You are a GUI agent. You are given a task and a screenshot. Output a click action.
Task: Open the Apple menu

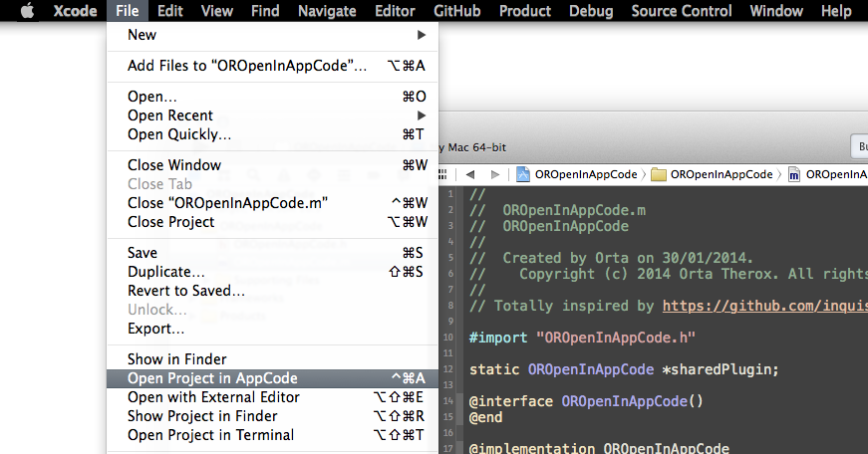pos(27,11)
